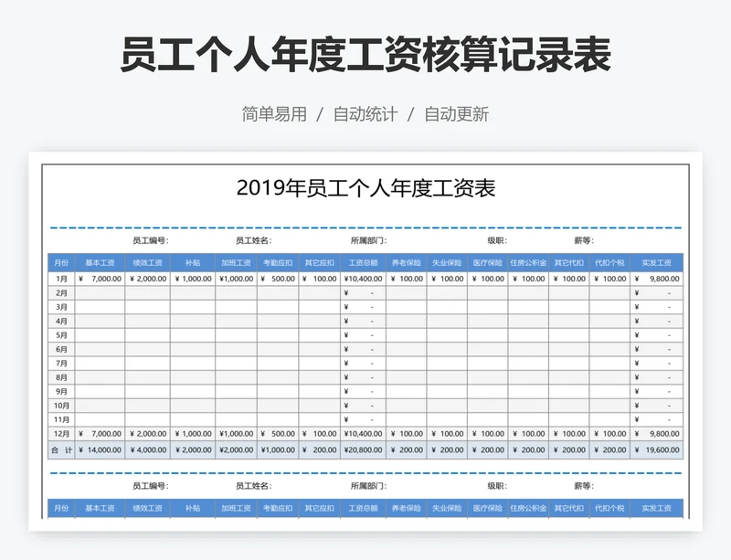Select 住房公积金 header in the upper table
This screenshot has height=560, width=731.
pyautogui.click(x=528, y=263)
